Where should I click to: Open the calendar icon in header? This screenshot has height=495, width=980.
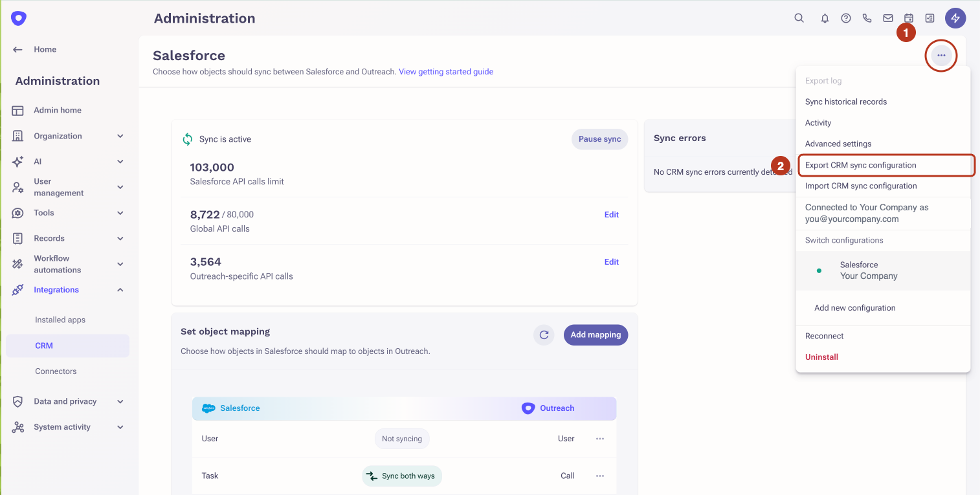(909, 18)
